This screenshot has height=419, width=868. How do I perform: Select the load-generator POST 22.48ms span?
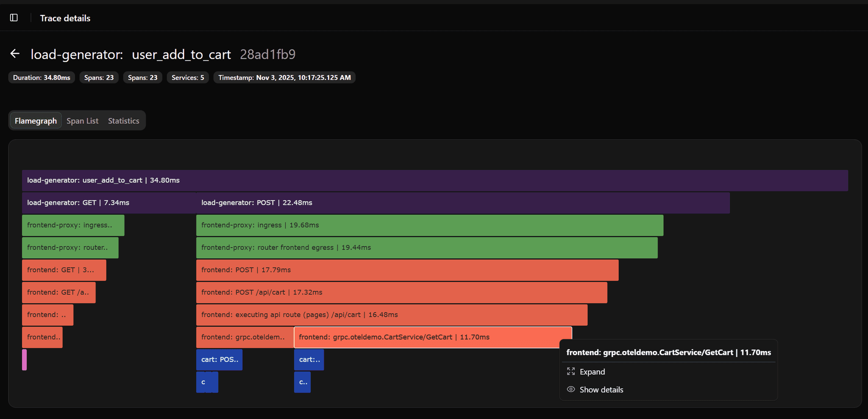pyautogui.click(x=462, y=203)
